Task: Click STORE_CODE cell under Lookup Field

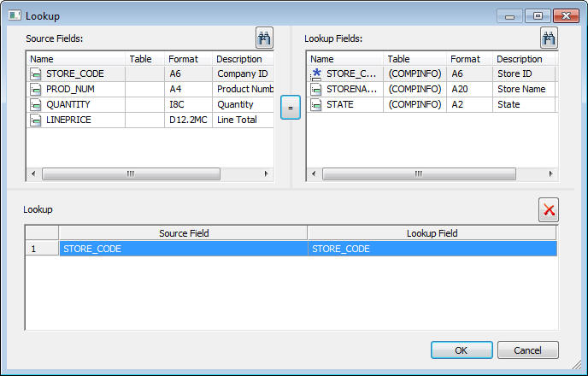Action: click(x=432, y=249)
